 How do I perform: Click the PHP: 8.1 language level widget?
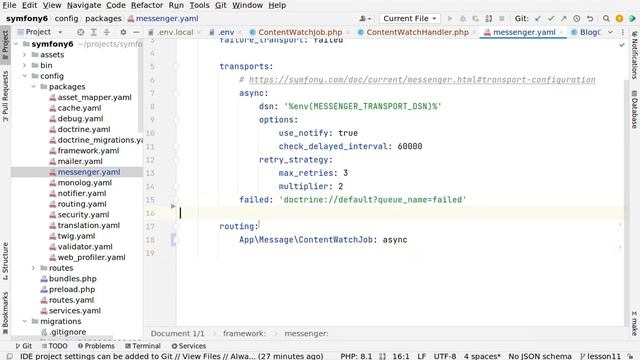[x=356, y=356]
